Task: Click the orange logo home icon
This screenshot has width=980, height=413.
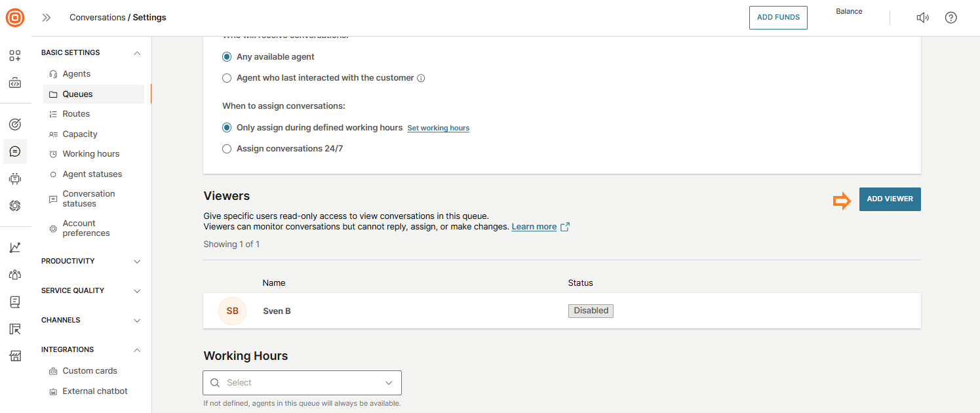Action: 15,18
